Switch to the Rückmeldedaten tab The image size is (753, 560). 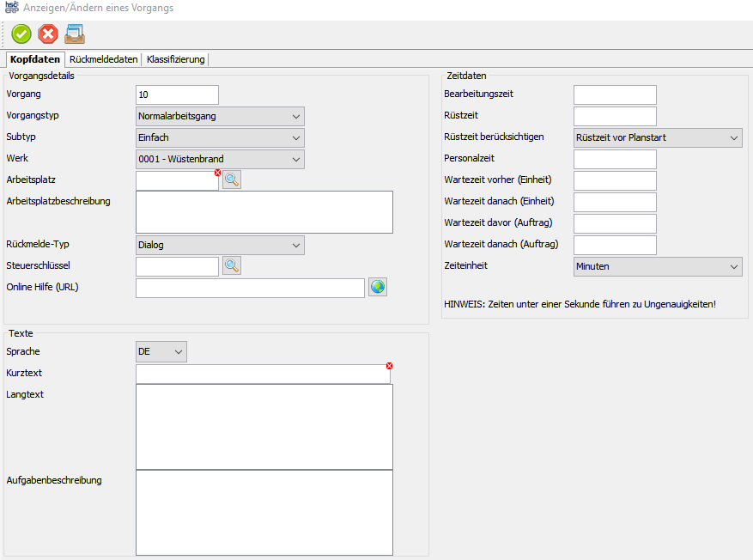point(103,59)
